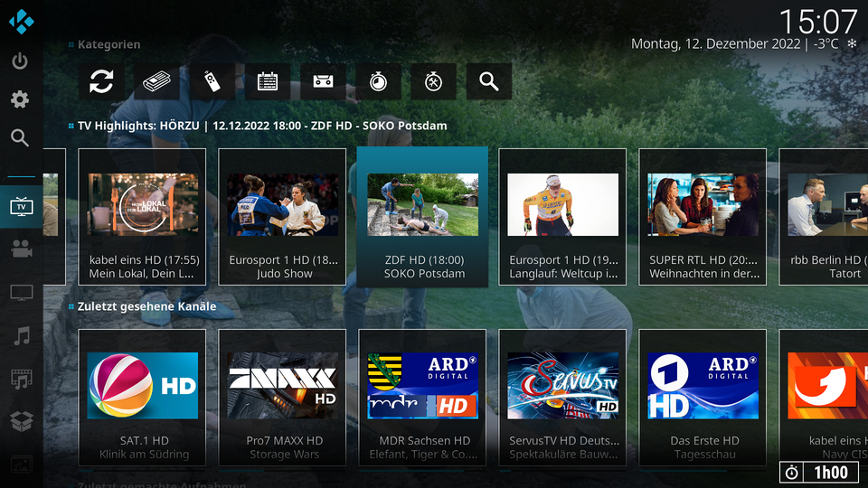Viewport: 868px width, 488px height.
Task: Open settings gear in sidebar
Action: [20, 99]
